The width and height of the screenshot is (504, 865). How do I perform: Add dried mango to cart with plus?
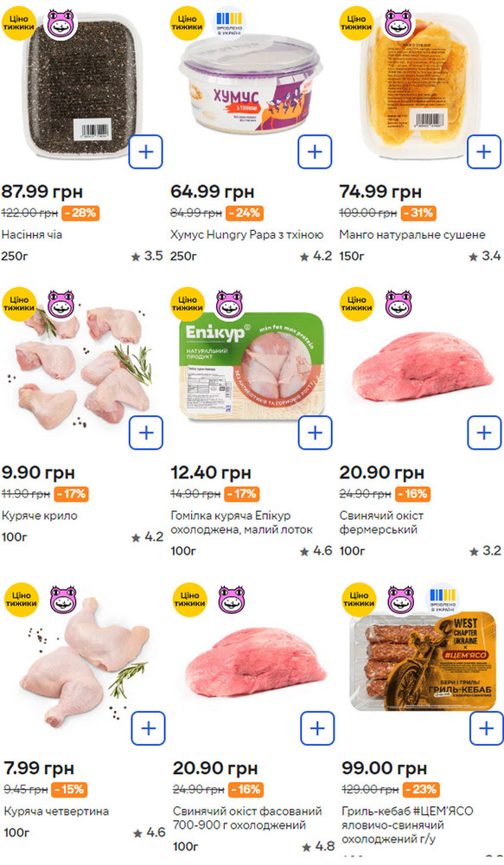[483, 151]
